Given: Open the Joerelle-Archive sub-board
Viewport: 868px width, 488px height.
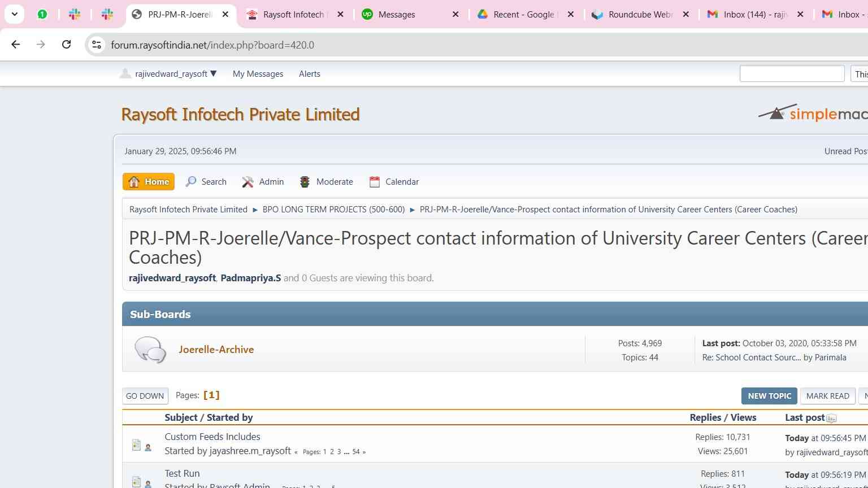Looking at the screenshot, I should [216, 350].
